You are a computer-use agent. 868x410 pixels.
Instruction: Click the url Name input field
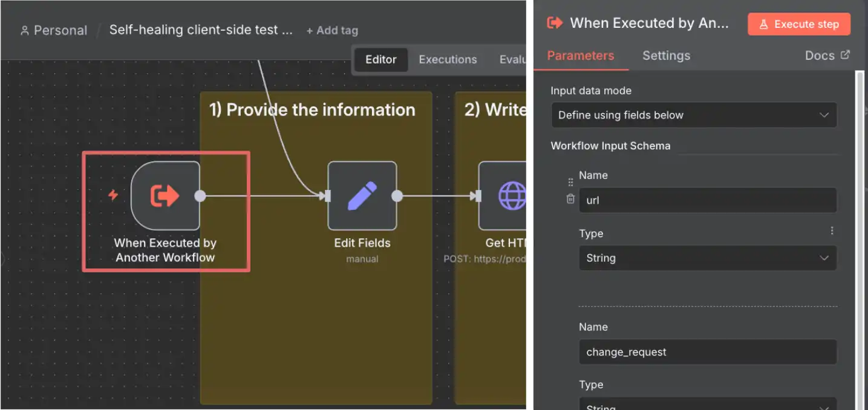708,200
